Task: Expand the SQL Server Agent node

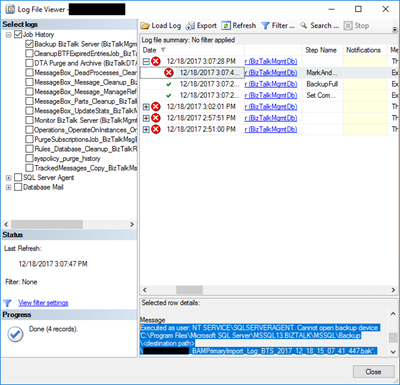Action: coord(9,178)
